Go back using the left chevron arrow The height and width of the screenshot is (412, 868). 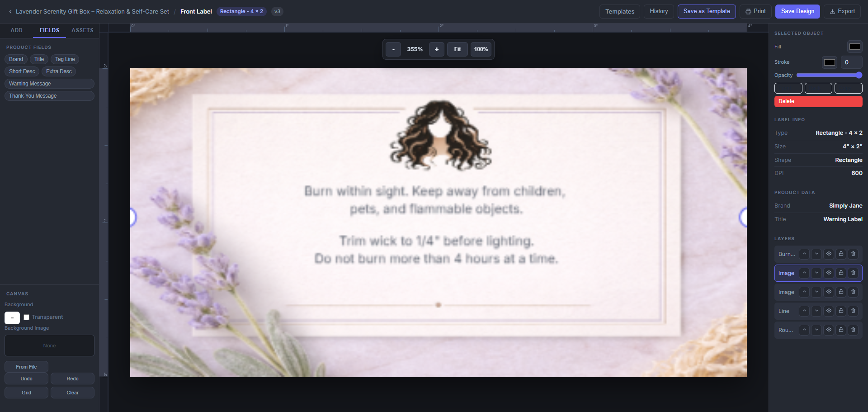(x=10, y=12)
